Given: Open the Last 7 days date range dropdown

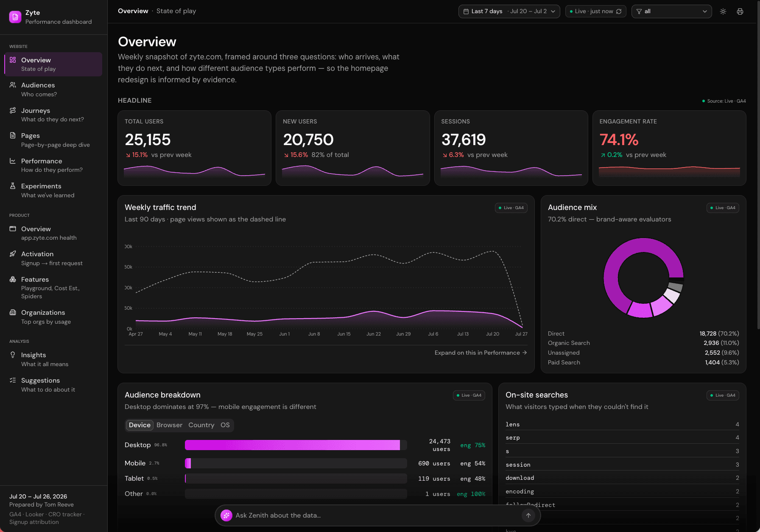Looking at the screenshot, I should (509, 11).
